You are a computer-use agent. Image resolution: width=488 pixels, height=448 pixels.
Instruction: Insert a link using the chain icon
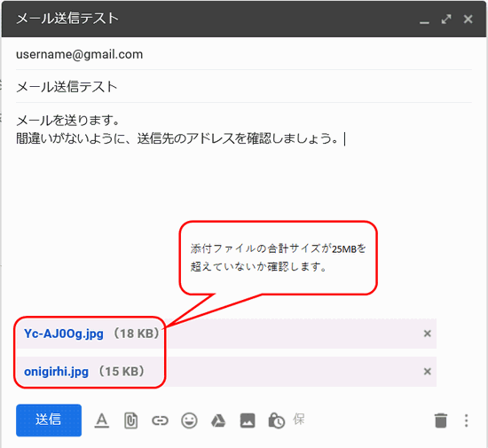[160, 420]
